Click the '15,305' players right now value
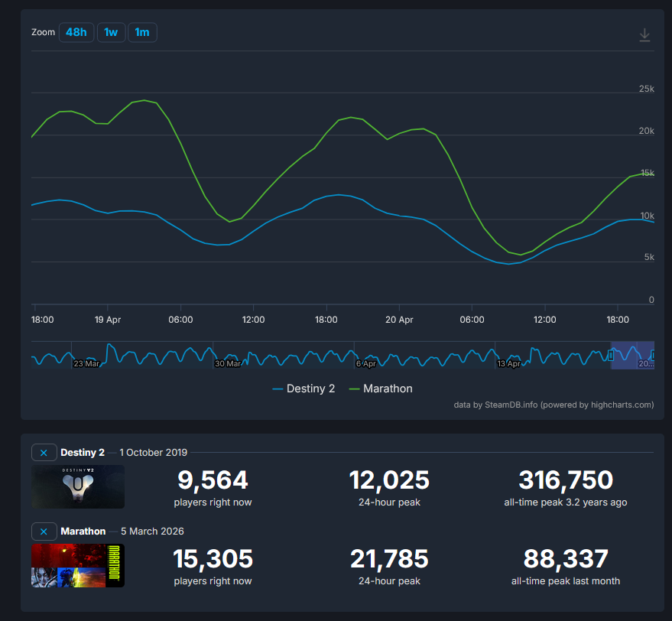 point(213,559)
